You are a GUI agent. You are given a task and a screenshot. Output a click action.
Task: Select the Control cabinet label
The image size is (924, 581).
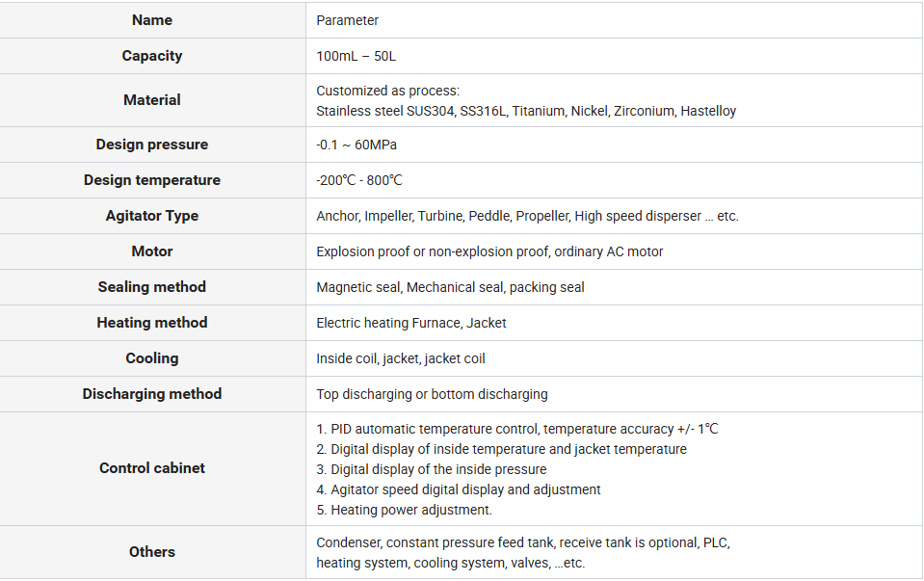click(152, 468)
